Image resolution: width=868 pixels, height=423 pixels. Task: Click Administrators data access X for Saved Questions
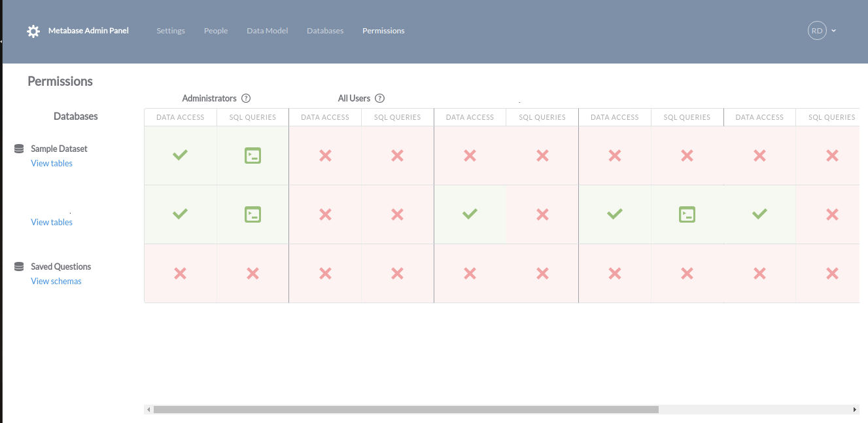coord(181,273)
